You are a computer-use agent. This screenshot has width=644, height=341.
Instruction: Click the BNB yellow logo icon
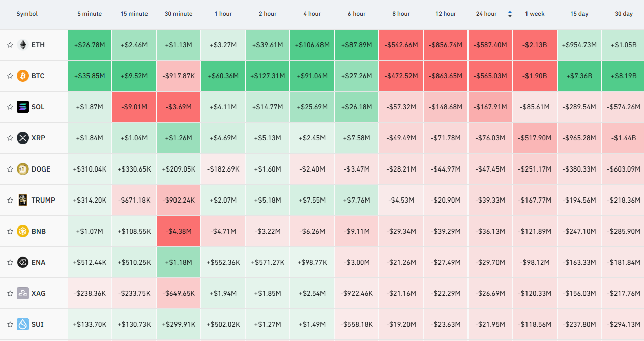tap(23, 231)
